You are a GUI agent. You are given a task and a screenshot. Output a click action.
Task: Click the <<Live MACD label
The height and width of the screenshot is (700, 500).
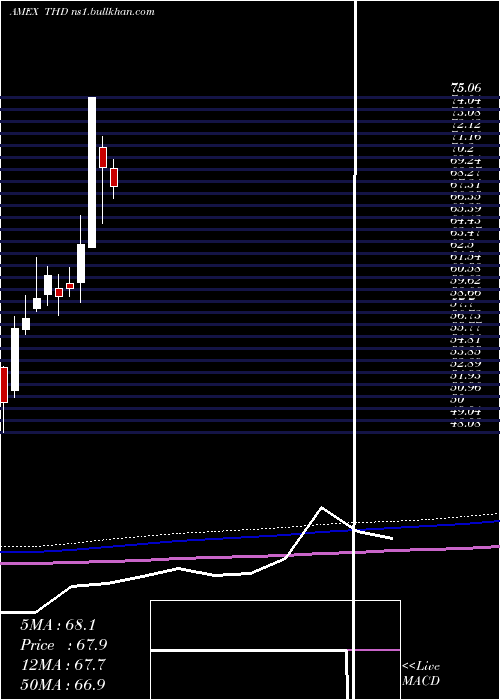(x=421, y=673)
